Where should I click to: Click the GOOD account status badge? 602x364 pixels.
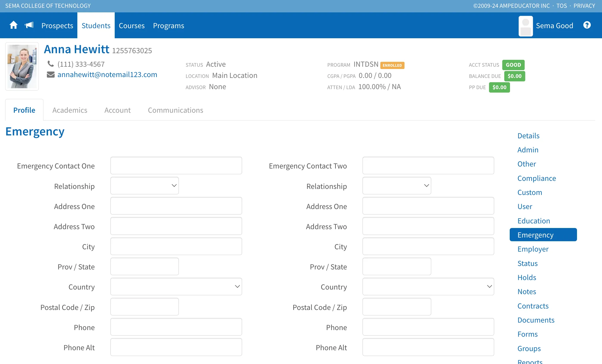(513, 65)
